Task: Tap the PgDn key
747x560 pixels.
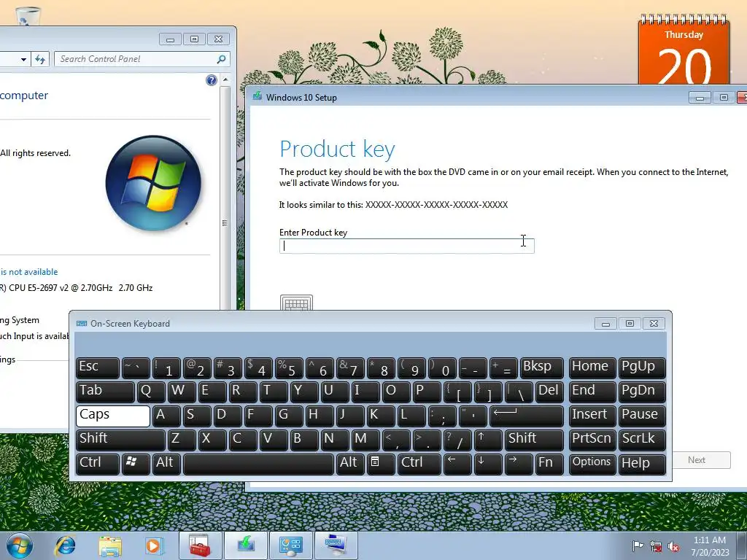Action: (x=642, y=392)
